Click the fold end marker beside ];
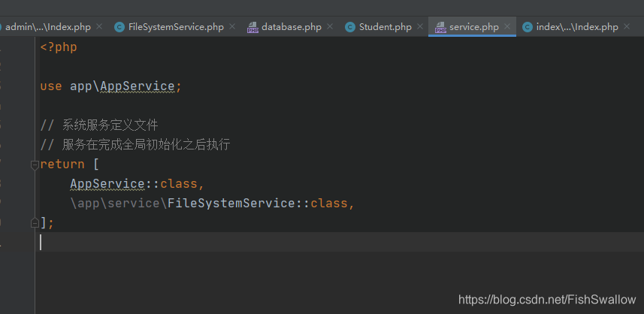Screen dimensions: 644x314 click(35, 223)
